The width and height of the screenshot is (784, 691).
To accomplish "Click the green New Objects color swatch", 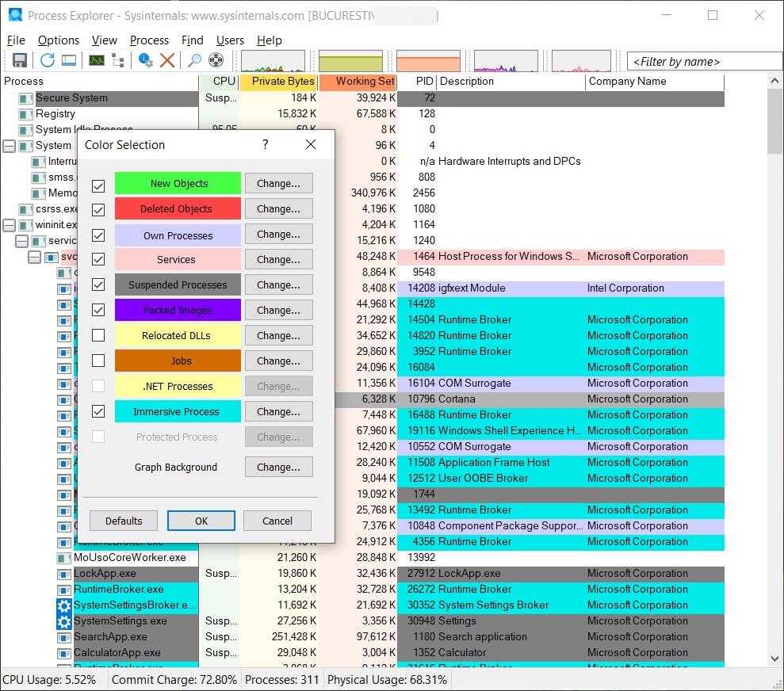I will coord(178,183).
